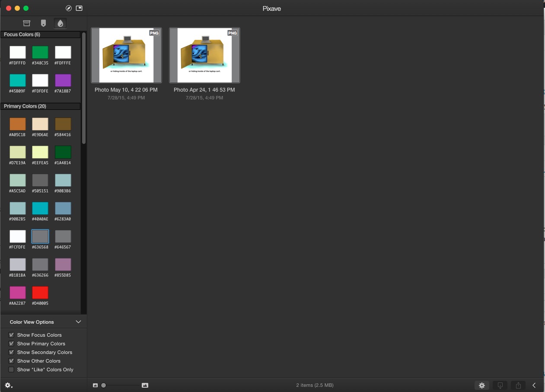Toggle Show Secondary Colors checkbox

pos(12,352)
